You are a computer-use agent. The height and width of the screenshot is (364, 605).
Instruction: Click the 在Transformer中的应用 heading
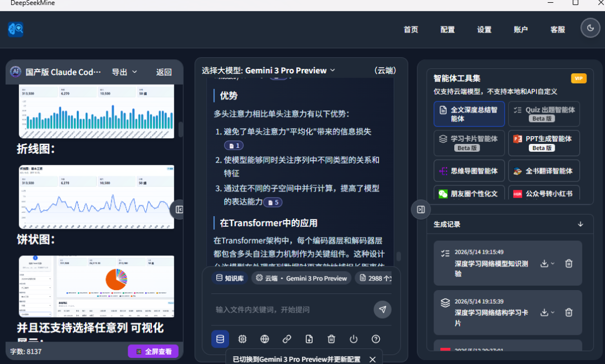pos(268,223)
